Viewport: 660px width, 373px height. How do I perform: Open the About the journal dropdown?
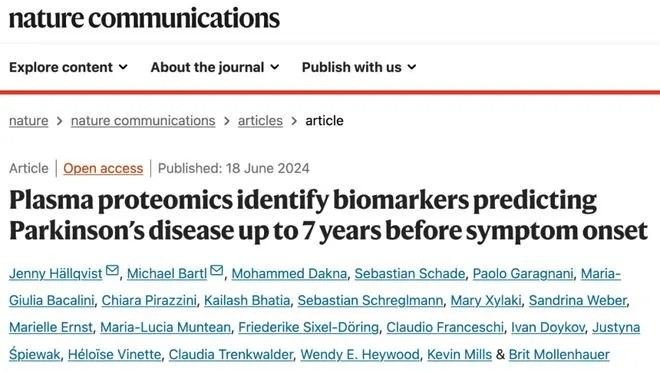pyautogui.click(x=215, y=67)
